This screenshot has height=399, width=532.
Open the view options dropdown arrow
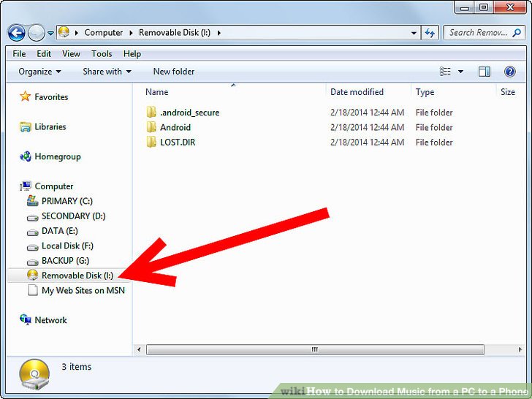click(460, 72)
